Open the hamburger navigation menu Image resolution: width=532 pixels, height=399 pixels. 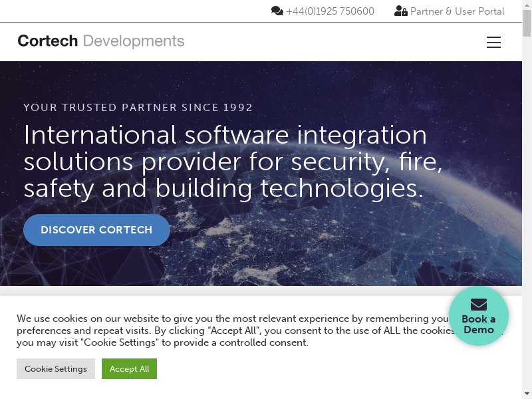click(x=493, y=43)
